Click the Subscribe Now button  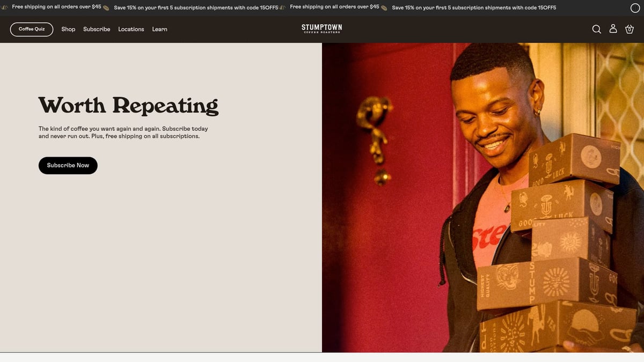coord(68,165)
